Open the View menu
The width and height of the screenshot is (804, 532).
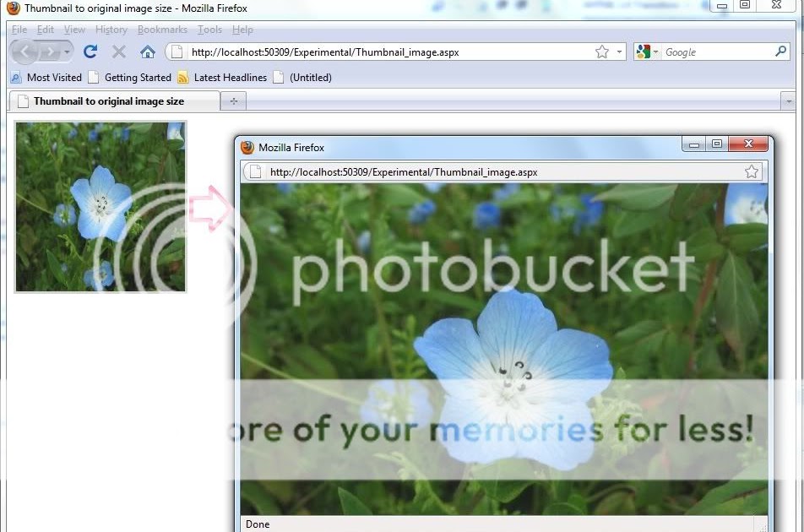74,30
